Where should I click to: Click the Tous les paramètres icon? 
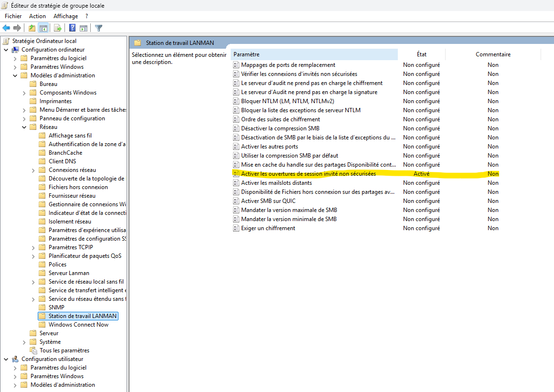(33, 350)
